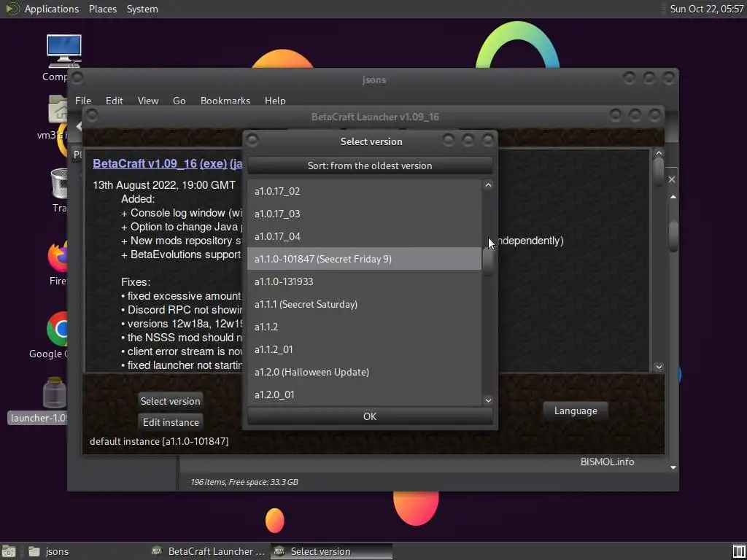
Task: Select version a1.2.0_01
Action: point(364,394)
